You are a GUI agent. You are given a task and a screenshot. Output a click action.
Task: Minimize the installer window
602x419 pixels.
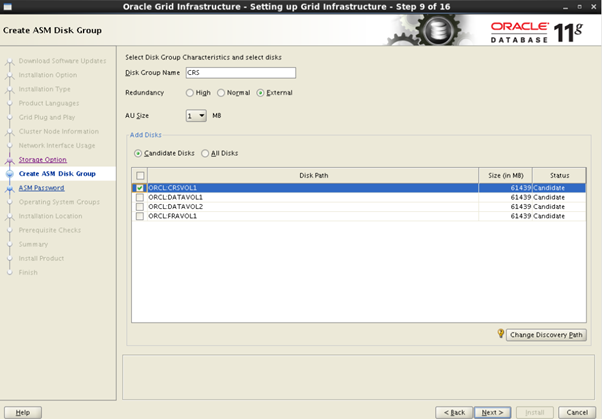[566, 7]
